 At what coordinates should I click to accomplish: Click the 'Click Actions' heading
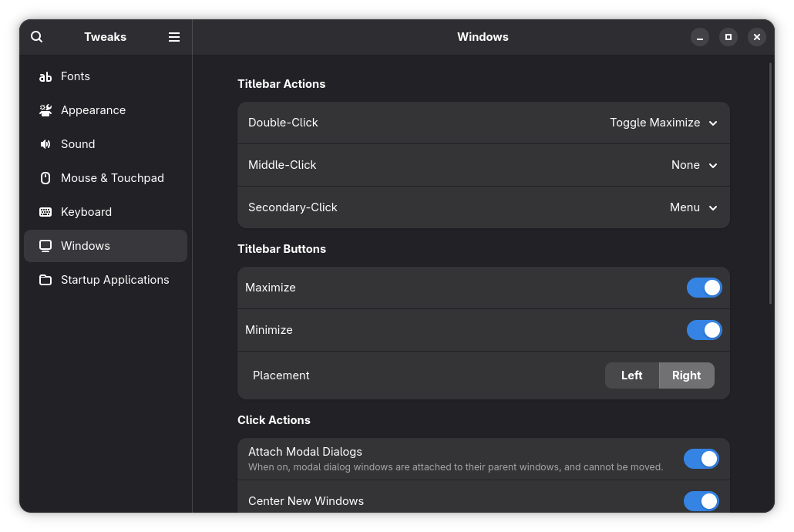tap(274, 420)
